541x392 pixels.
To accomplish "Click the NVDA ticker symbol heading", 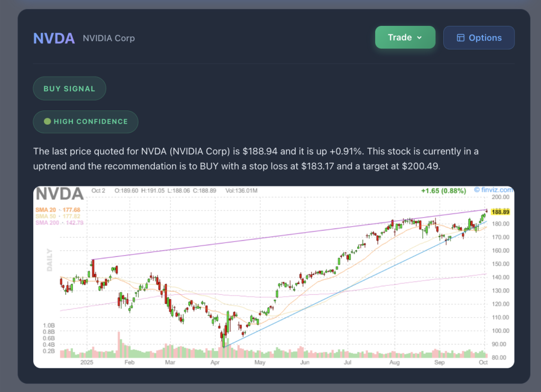I will (x=54, y=39).
